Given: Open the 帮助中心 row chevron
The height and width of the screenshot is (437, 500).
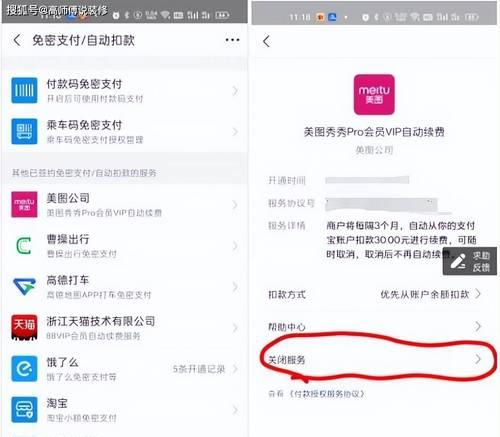Looking at the screenshot, I should 478,326.
